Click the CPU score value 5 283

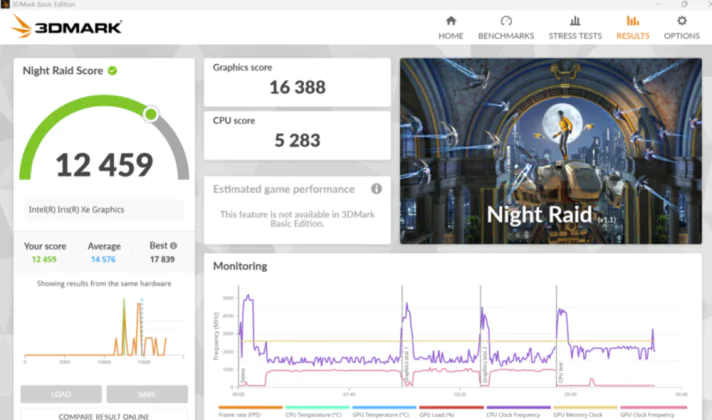[x=297, y=140]
